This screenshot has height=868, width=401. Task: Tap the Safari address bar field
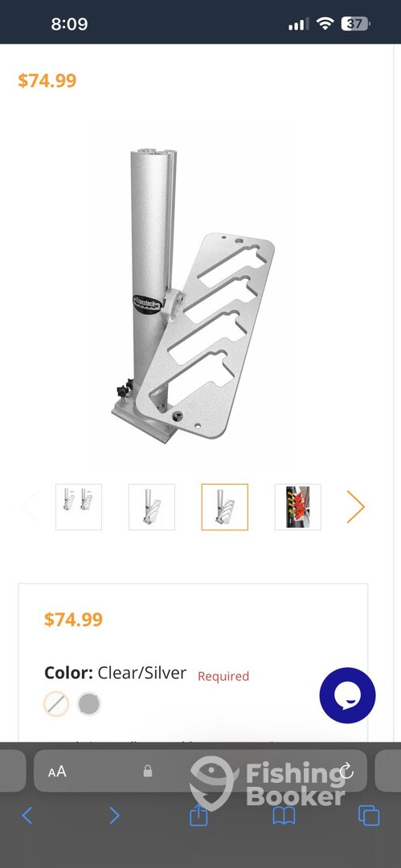point(201,771)
